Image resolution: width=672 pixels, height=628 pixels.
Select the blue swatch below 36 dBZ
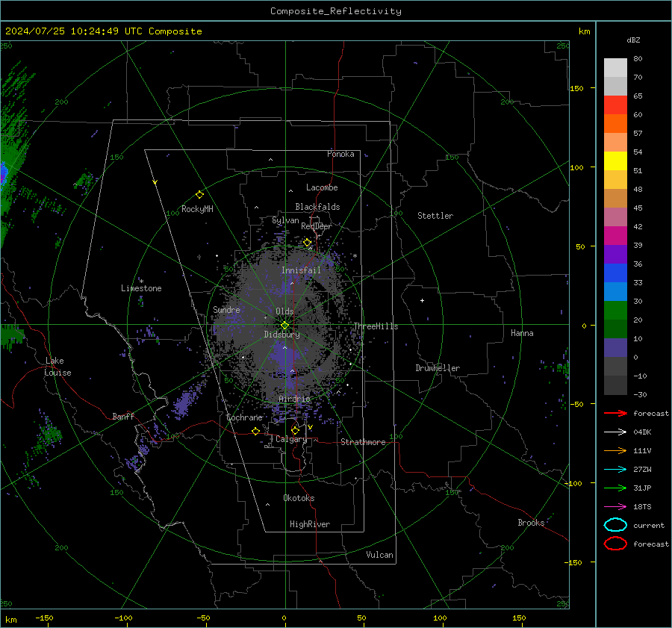coord(615,273)
